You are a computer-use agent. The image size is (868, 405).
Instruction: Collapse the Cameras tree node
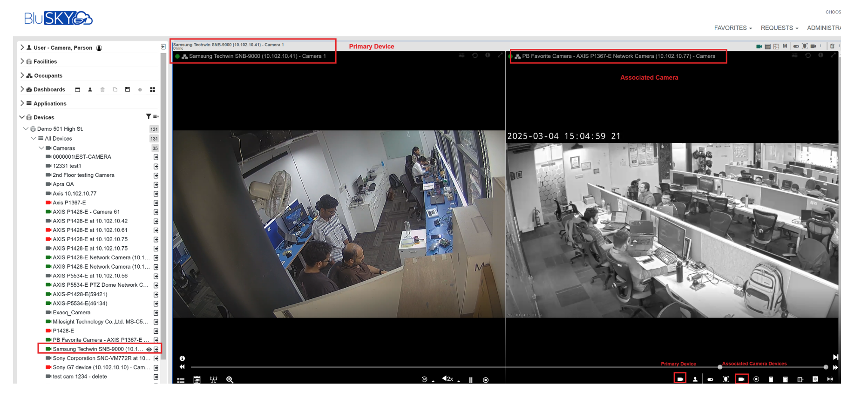click(x=41, y=148)
